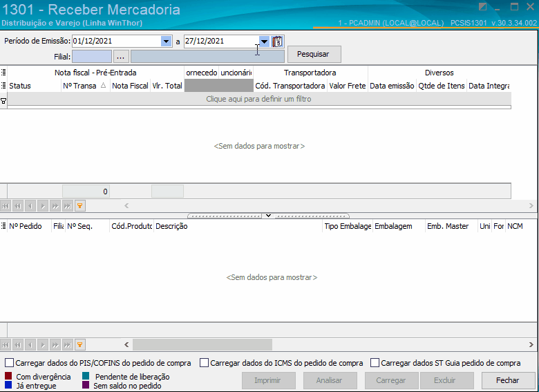Click the NCM column header
Image resolution: width=539 pixels, height=392 pixels.
point(521,226)
